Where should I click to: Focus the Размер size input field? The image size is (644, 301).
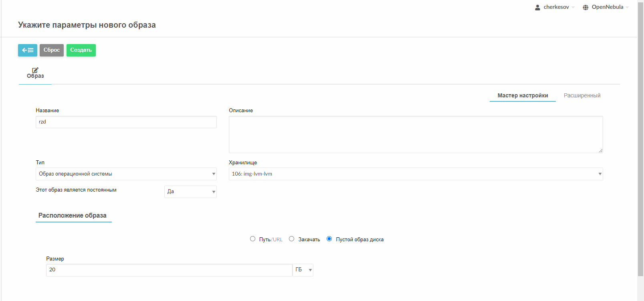tap(169, 270)
